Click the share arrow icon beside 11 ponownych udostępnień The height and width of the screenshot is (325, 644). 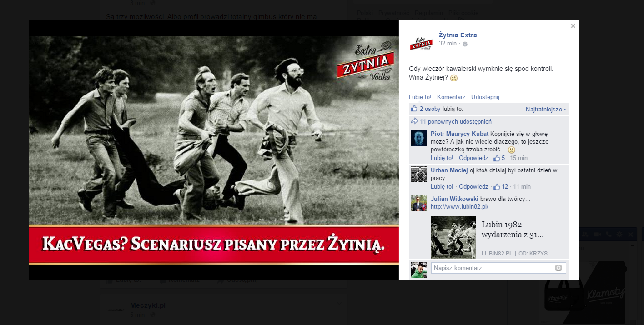pos(414,121)
